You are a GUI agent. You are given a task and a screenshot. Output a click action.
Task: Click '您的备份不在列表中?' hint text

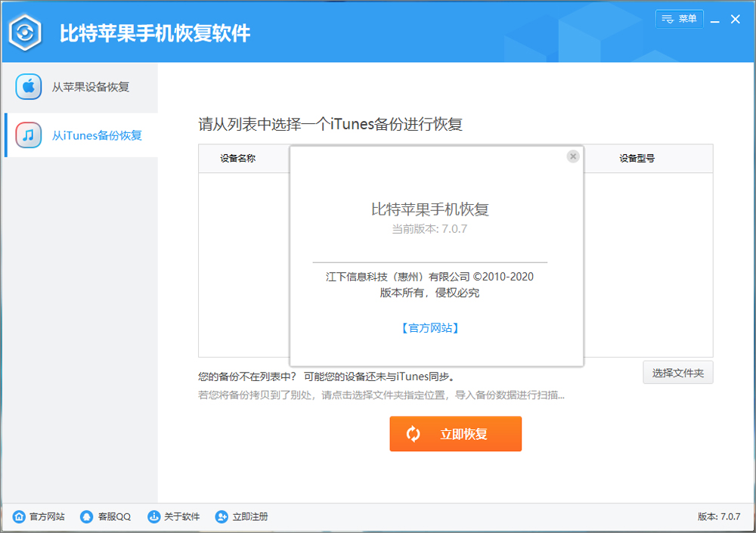pos(247,377)
